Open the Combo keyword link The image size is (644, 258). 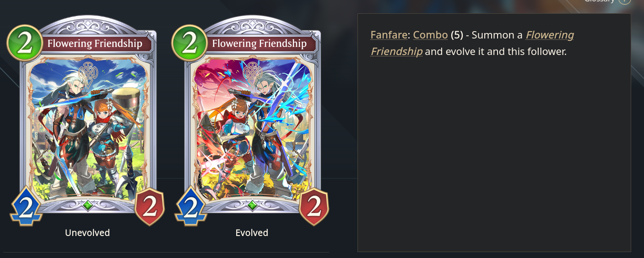[x=430, y=35]
